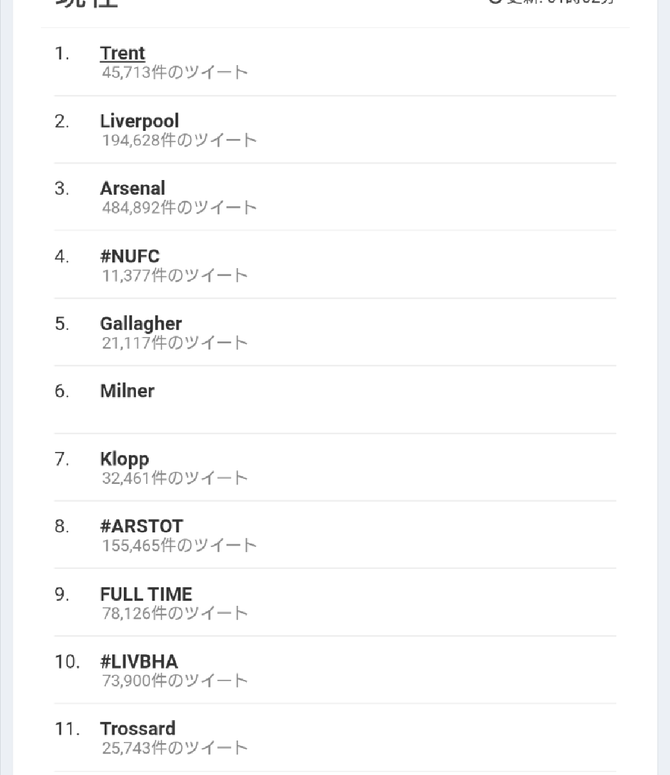Open the Trossard trending topic
The image size is (670, 775).
click(x=137, y=729)
